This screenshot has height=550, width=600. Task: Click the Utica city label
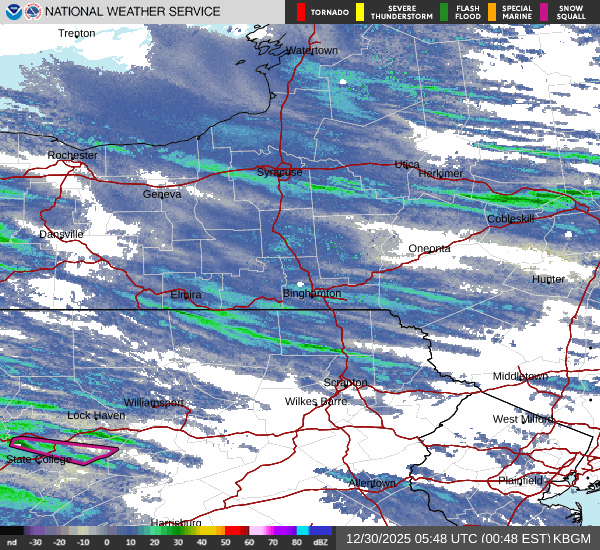coord(407,164)
